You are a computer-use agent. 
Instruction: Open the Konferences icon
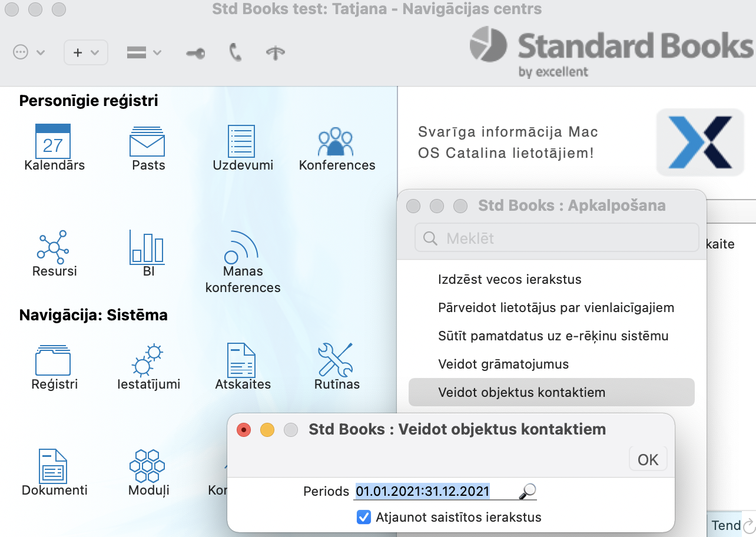(x=336, y=142)
